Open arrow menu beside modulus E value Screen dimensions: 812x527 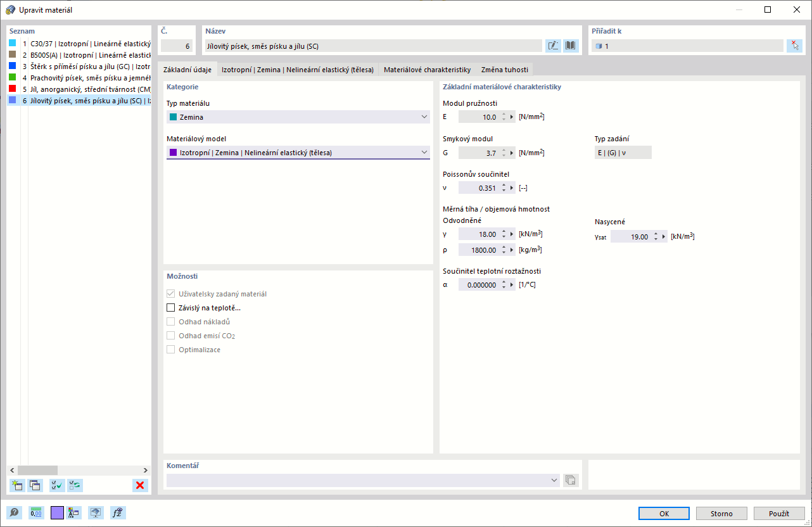click(512, 117)
